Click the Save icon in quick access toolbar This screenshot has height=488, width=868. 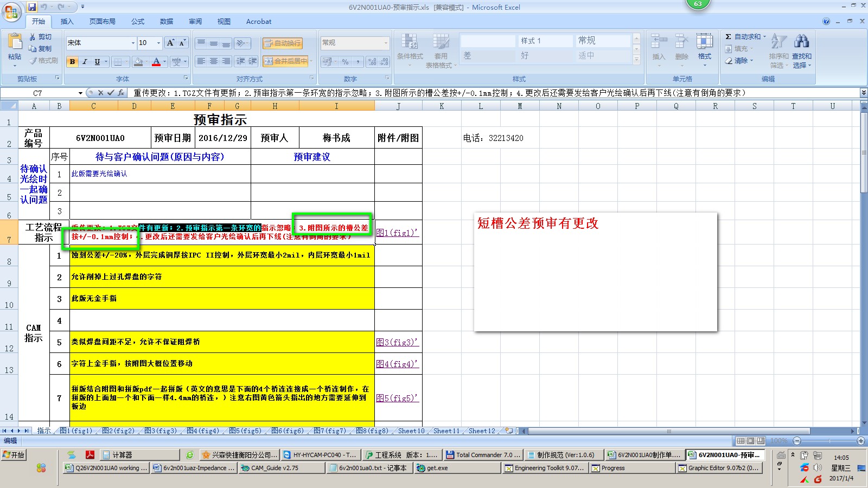[x=32, y=7]
